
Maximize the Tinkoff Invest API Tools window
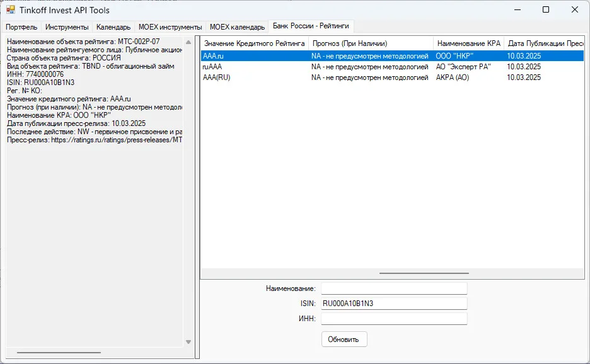pos(546,10)
